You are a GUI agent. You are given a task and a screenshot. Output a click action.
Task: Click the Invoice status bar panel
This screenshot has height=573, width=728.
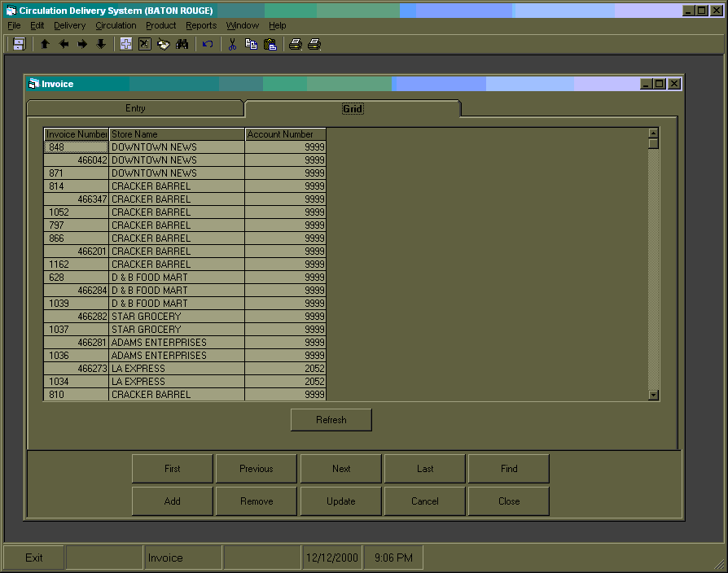[x=182, y=558]
